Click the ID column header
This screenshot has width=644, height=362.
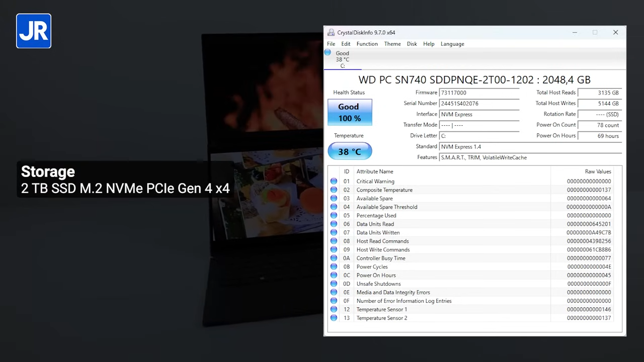[x=347, y=171]
